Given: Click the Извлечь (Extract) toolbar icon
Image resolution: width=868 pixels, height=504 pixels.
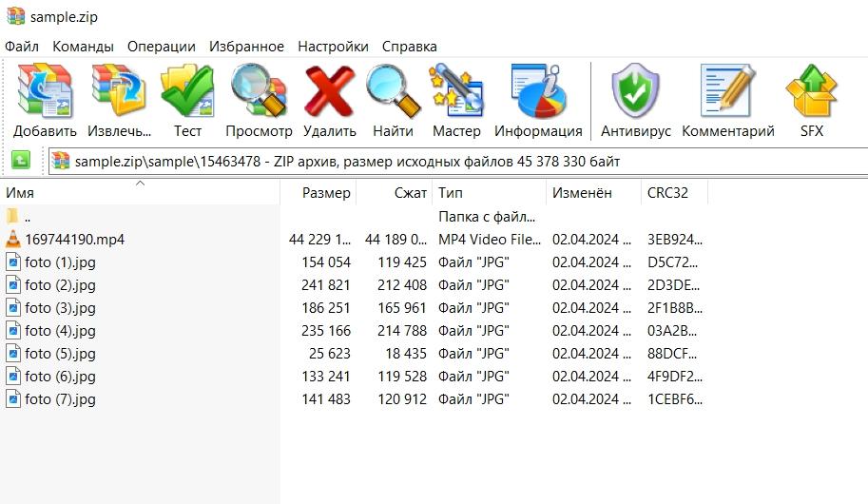Looking at the screenshot, I should pyautogui.click(x=119, y=92).
